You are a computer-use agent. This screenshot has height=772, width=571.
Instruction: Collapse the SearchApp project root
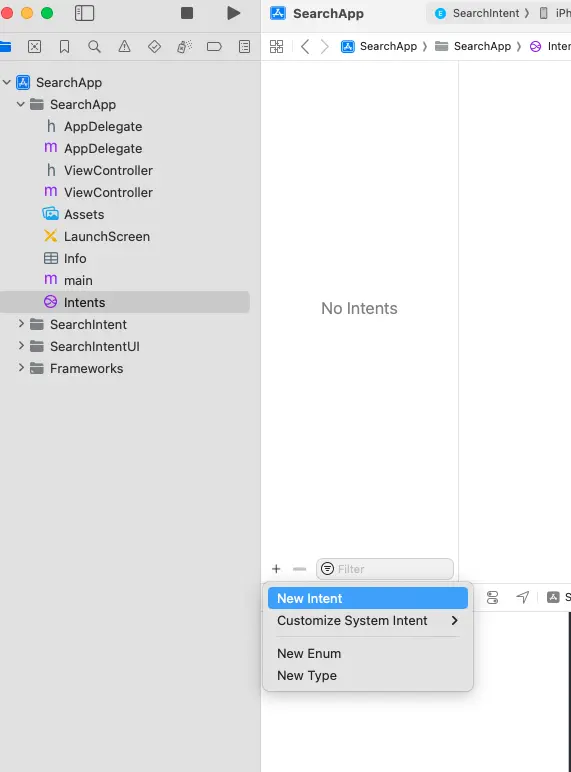pyautogui.click(x=6, y=82)
